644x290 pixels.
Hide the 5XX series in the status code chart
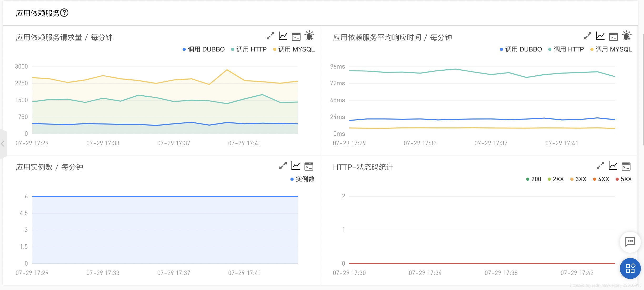click(x=624, y=179)
